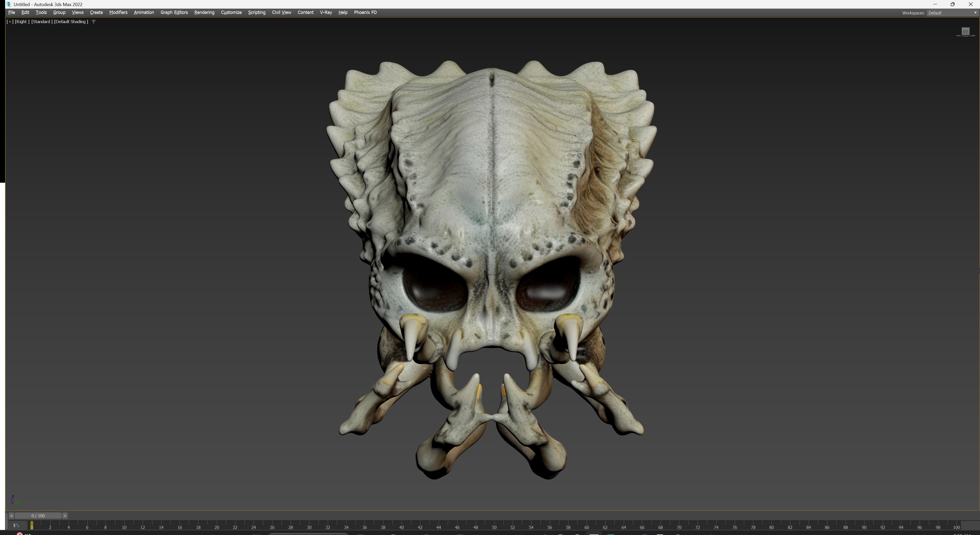Step to previous frame with < button
The width and height of the screenshot is (980, 535).
pyautogui.click(x=11, y=516)
